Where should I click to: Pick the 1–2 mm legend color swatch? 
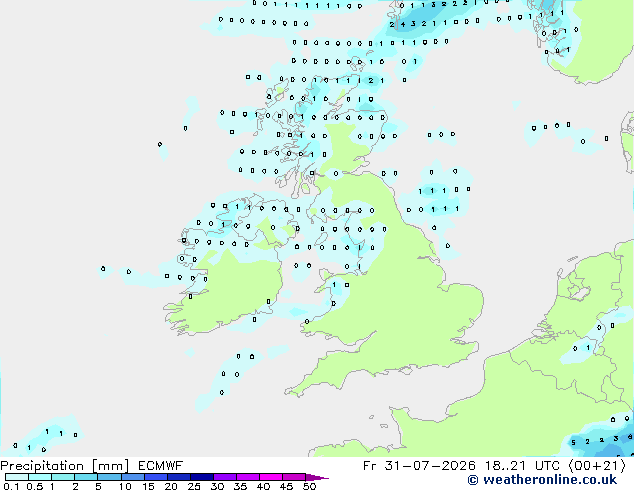pyautogui.click(x=63, y=477)
